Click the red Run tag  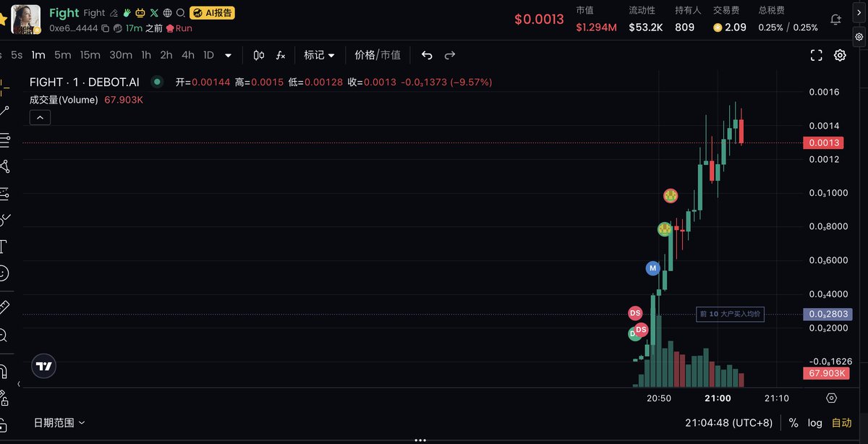pos(179,28)
